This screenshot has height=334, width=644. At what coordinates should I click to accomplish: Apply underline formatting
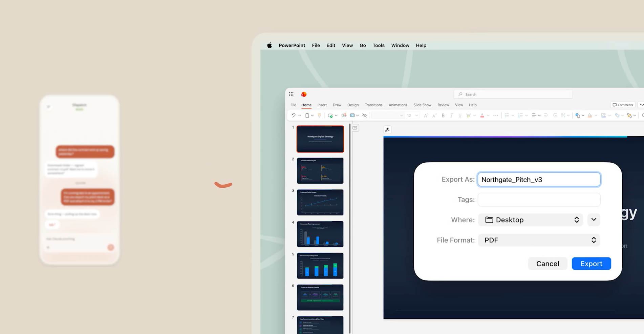pos(459,115)
